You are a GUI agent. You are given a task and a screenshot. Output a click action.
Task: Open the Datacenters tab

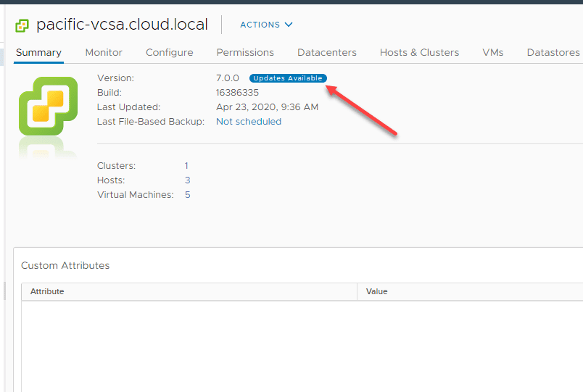(x=327, y=52)
